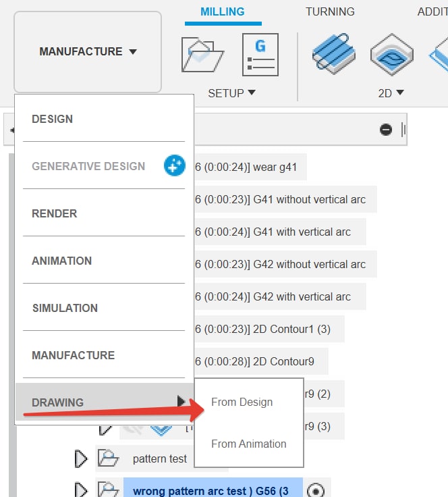Switch to the TURNING tab
Image resolution: width=448 pixels, height=497 pixels.
pos(330,11)
